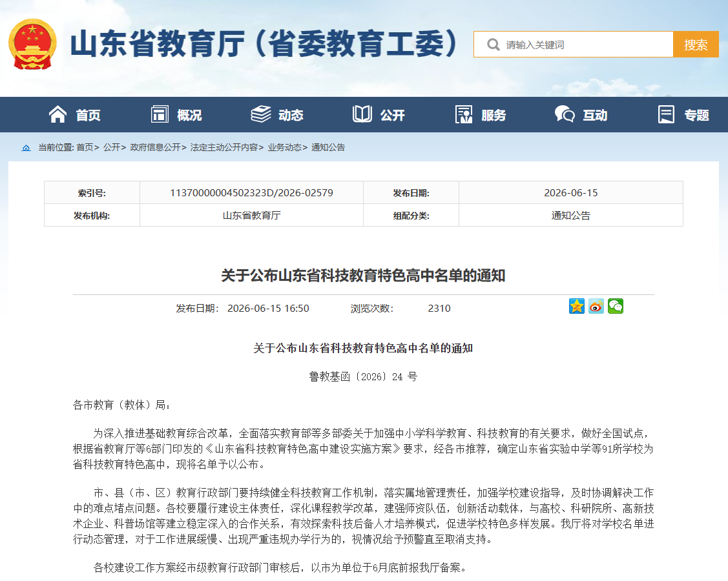Select index number 11370000004502323D/2026-02579
The width and height of the screenshot is (728, 581).
coord(252,192)
